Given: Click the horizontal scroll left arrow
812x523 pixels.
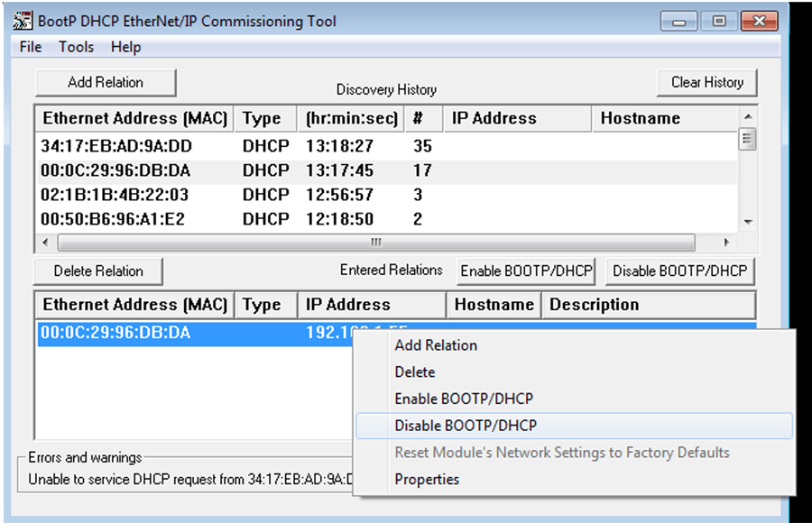Looking at the screenshot, I should [46, 242].
